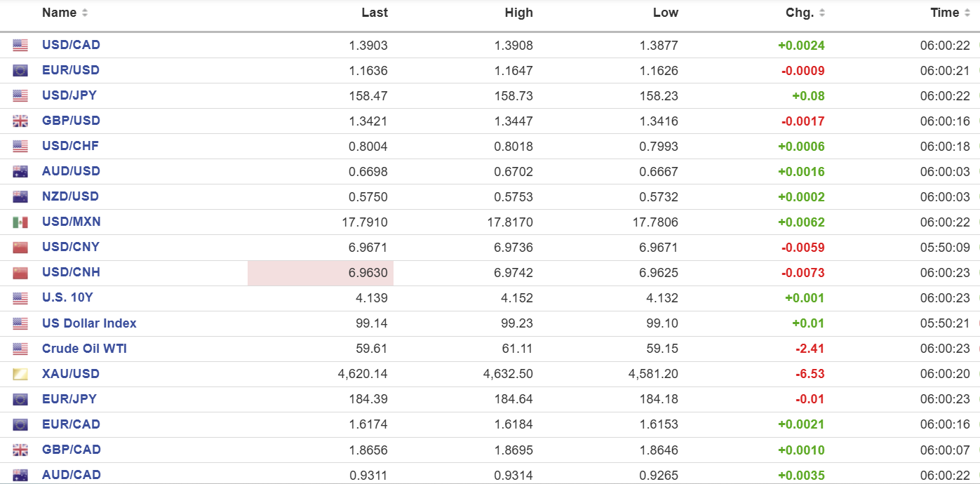
Task: Click the Low column header
Action: (x=665, y=13)
